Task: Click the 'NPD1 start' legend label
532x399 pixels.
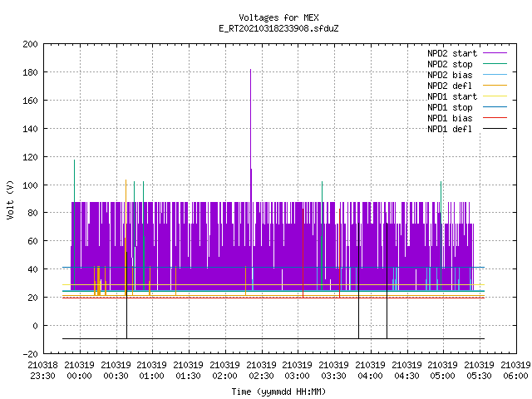Action: (x=452, y=96)
